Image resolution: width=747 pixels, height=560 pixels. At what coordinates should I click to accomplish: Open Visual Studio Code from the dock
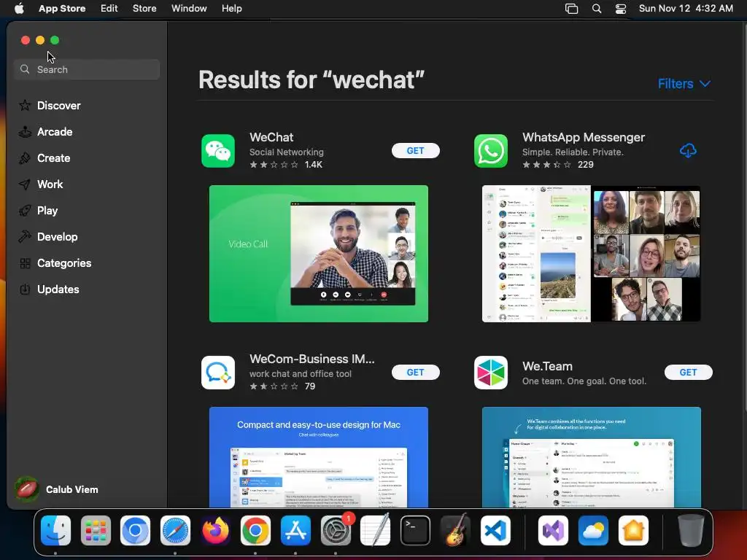tap(495, 530)
